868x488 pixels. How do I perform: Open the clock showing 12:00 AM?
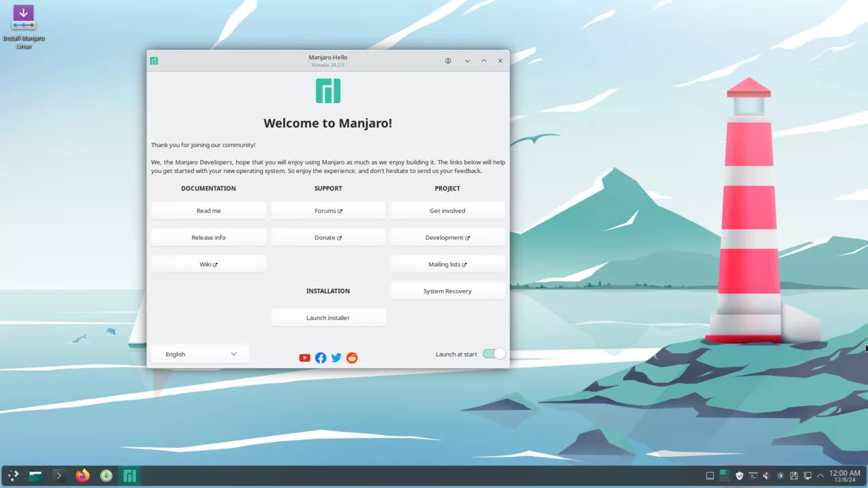click(845, 476)
